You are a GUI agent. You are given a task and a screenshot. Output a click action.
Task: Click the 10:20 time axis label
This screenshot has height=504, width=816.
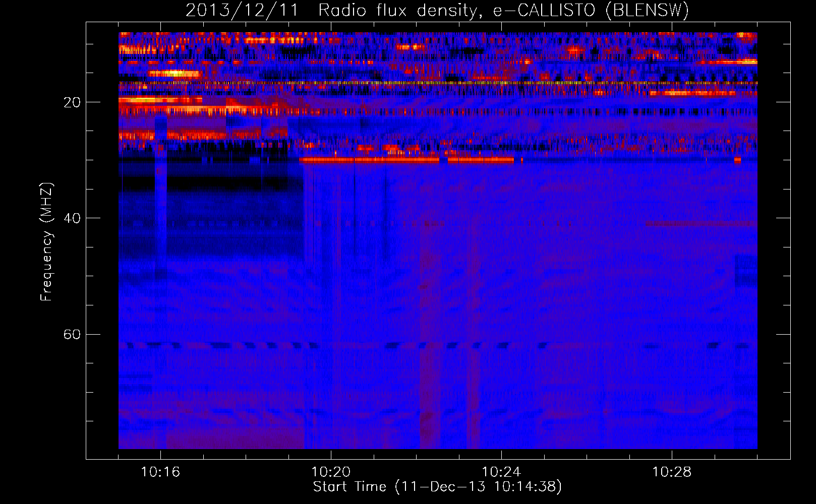pyautogui.click(x=331, y=472)
